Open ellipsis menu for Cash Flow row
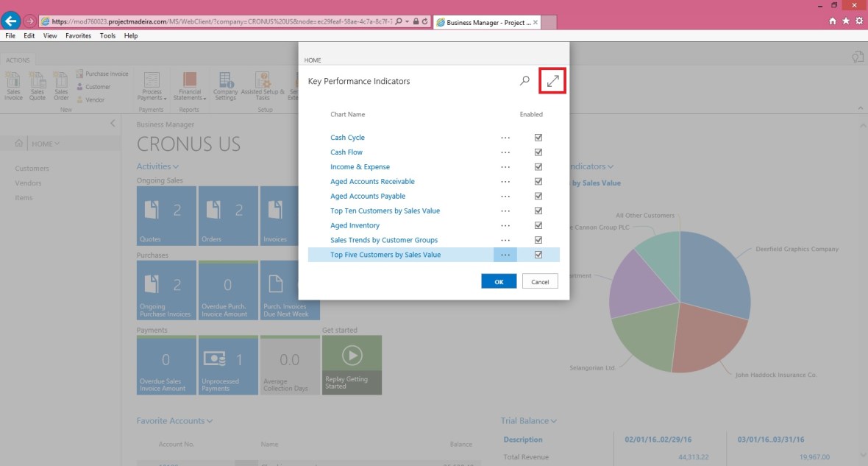Screen dimensions: 868x466 click(505, 152)
